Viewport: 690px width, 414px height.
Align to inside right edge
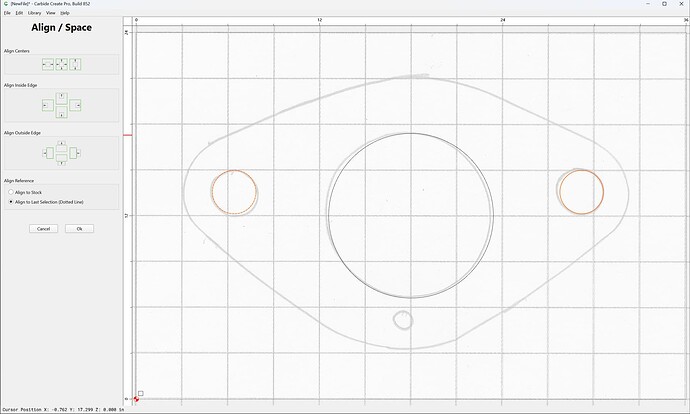click(75, 106)
